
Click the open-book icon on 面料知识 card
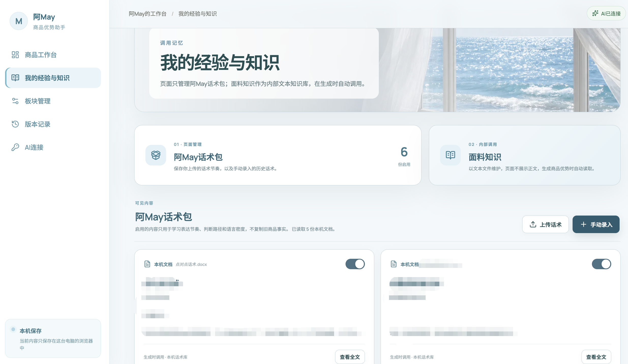click(x=450, y=155)
